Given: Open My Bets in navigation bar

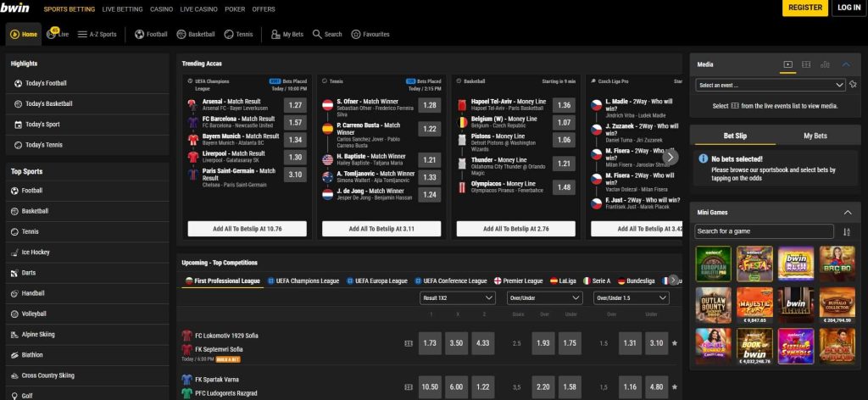Looking at the screenshot, I should pos(287,34).
